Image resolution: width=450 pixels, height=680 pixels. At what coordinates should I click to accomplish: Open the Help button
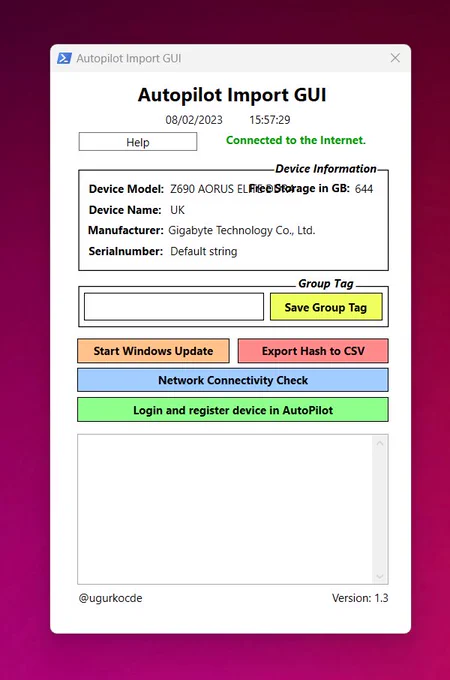[138, 142]
